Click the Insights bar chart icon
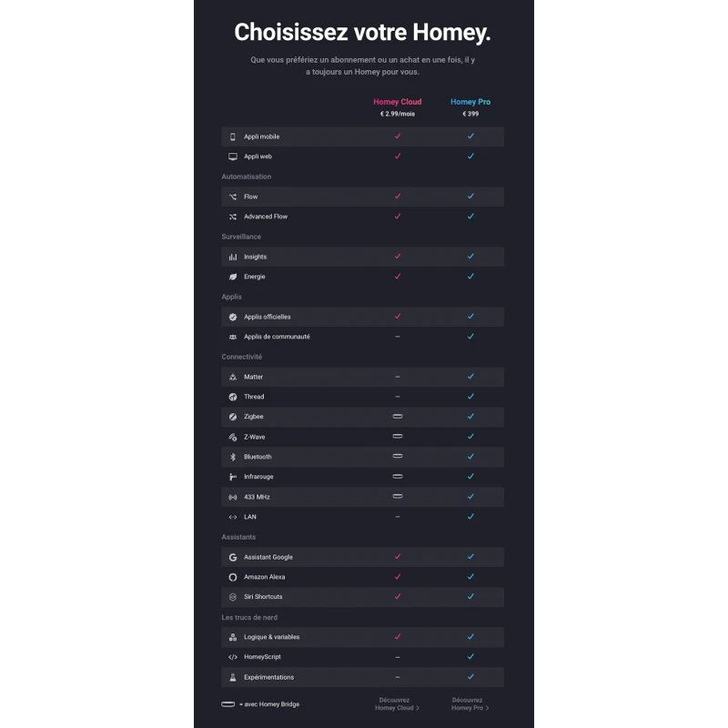728x728 pixels. pos(233,257)
